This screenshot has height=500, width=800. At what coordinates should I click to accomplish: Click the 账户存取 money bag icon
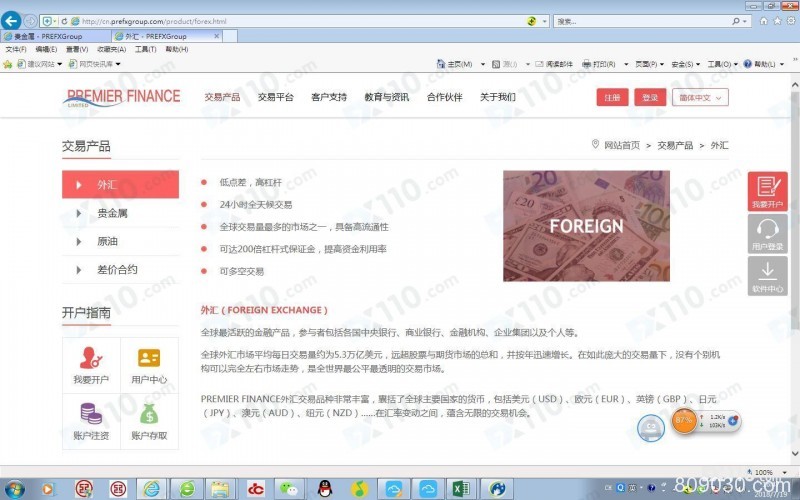149,414
